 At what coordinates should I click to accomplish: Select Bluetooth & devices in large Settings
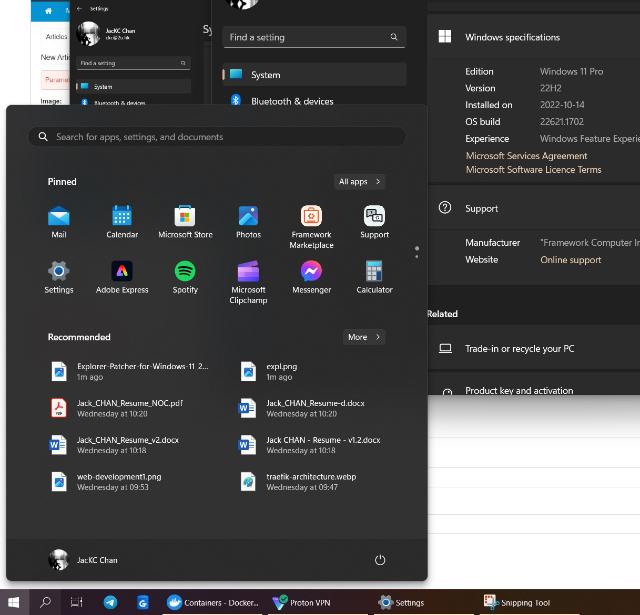[314, 100]
